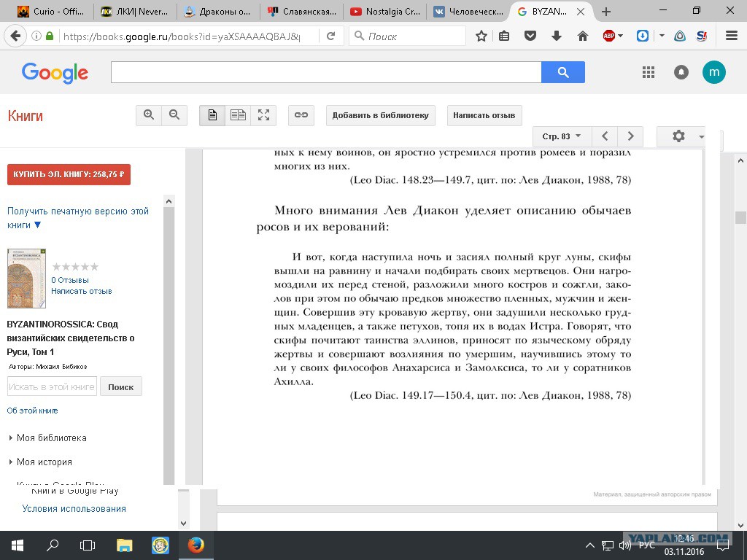The height and width of the screenshot is (560, 747).
Task: Open the downloads arrow icon
Action: pyautogui.click(x=557, y=36)
